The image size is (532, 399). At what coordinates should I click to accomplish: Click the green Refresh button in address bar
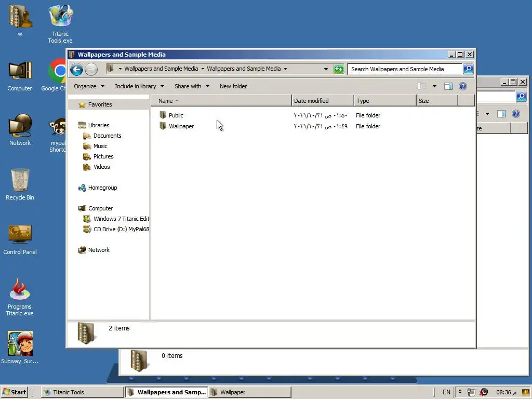pos(339,69)
